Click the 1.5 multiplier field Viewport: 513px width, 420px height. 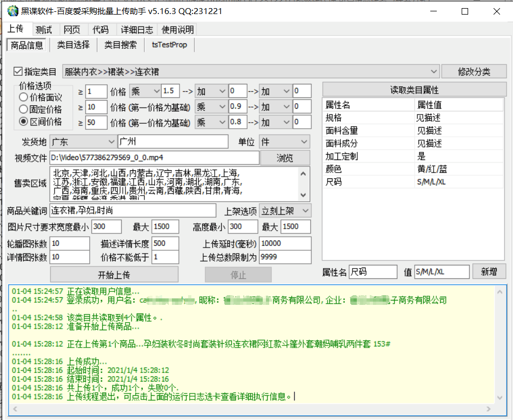[170, 91]
